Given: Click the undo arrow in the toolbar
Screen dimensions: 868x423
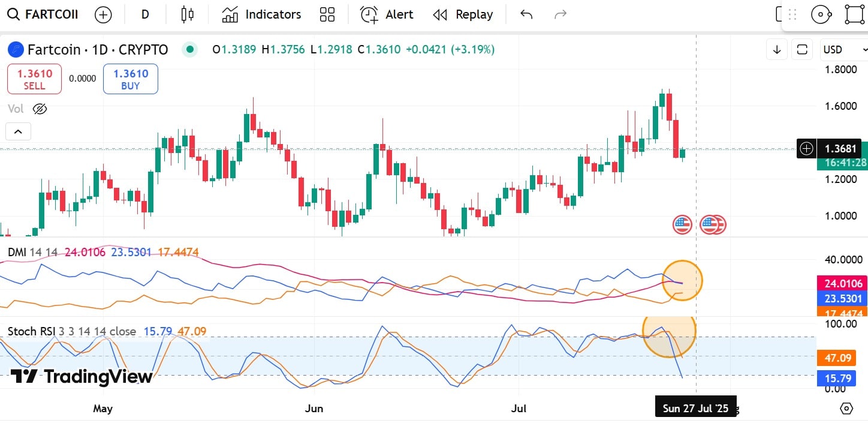Looking at the screenshot, I should (x=526, y=15).
